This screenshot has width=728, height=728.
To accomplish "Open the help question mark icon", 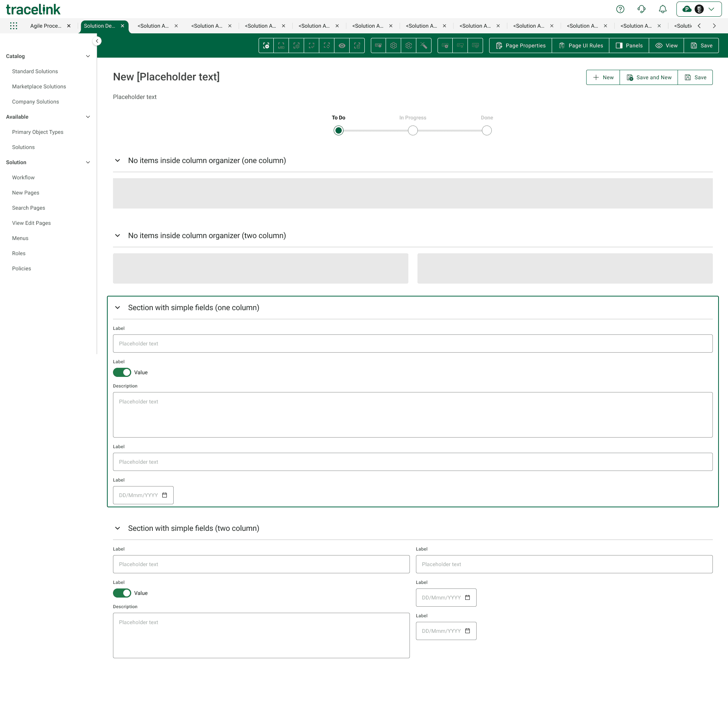I will click(620, 9).
